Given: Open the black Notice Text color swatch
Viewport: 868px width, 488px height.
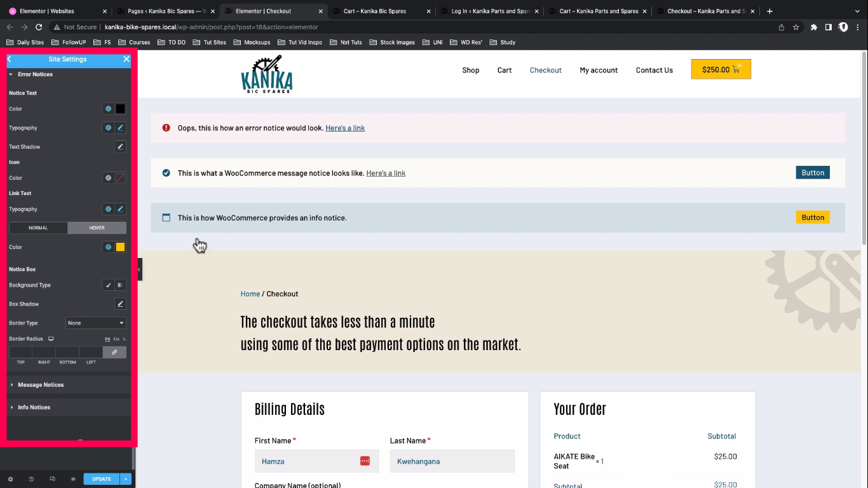Looking at the screenshot, I should [x=120, y=109].
